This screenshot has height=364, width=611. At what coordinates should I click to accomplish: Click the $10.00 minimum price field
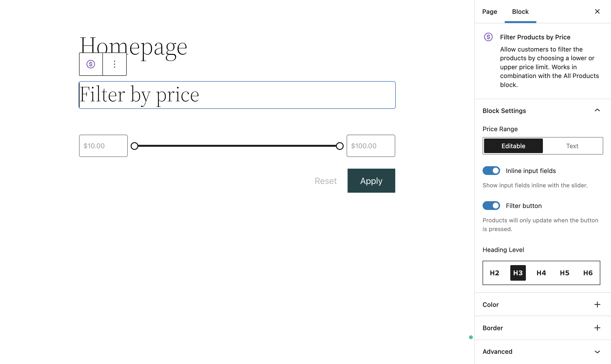pyautogui.click(x=103, y=146)
